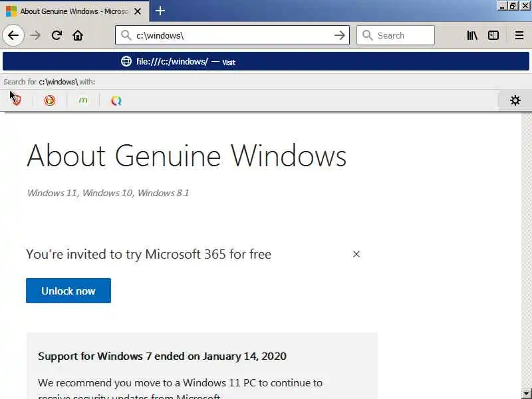Open the hamburger application menu
532x399 pixels.
point(519,35)
